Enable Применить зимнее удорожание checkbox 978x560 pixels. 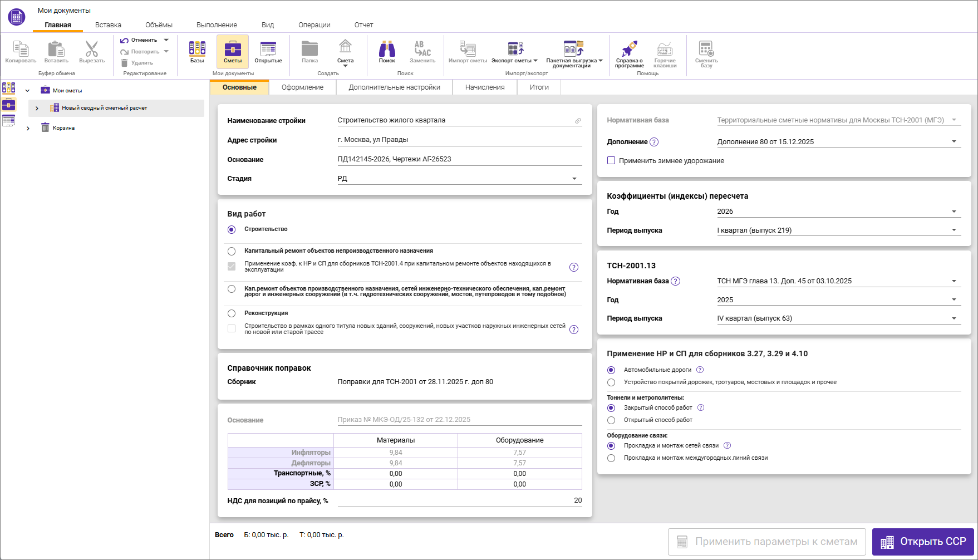[x=611, y=161]
